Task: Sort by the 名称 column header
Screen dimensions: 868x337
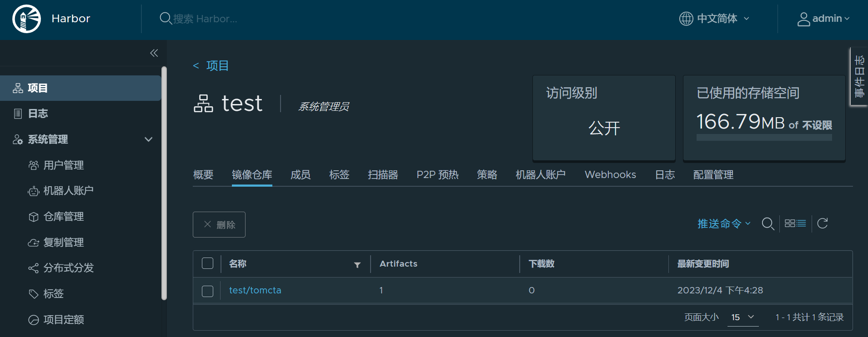Action: coord(238,264)
